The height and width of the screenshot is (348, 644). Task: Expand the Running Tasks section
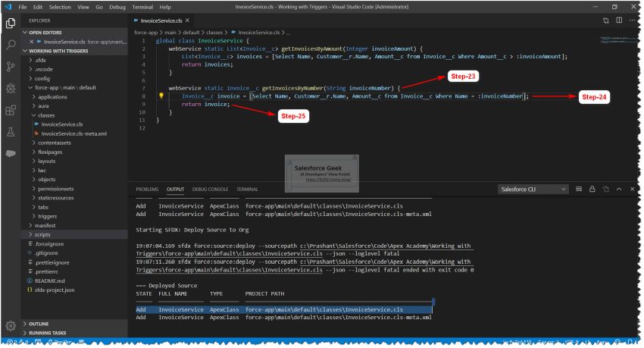tap(74, 333)
